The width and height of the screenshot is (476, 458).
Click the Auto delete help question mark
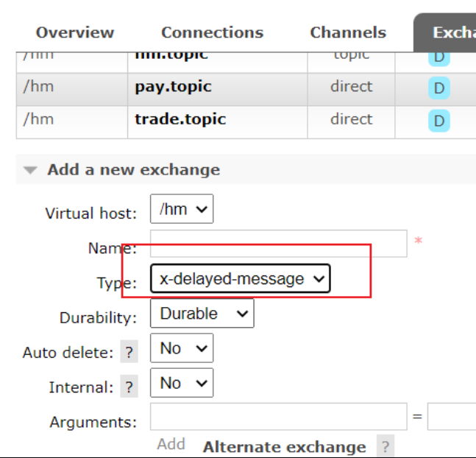(129, 353)
